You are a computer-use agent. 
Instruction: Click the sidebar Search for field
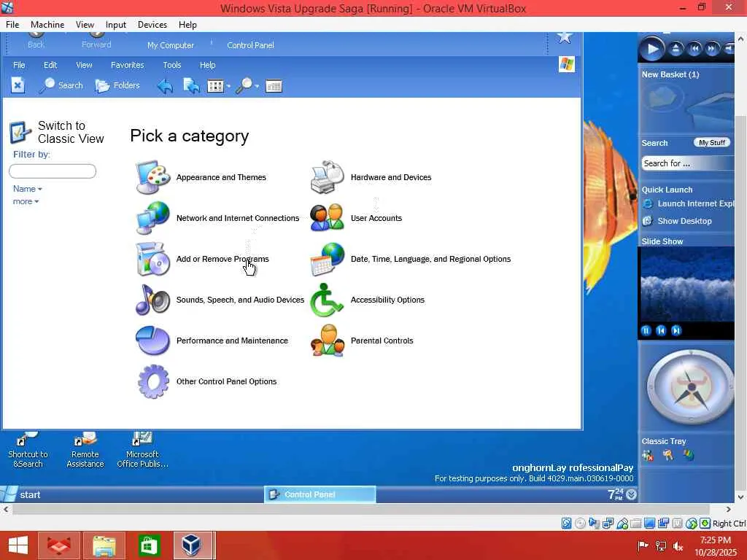(x=687, y=163)
